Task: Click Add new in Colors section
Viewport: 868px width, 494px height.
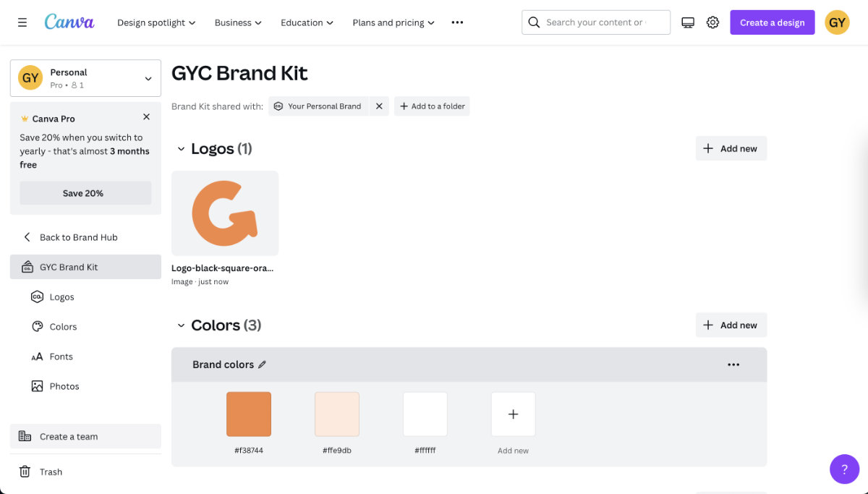Action: pyautogui.click(x=731, y=325)
